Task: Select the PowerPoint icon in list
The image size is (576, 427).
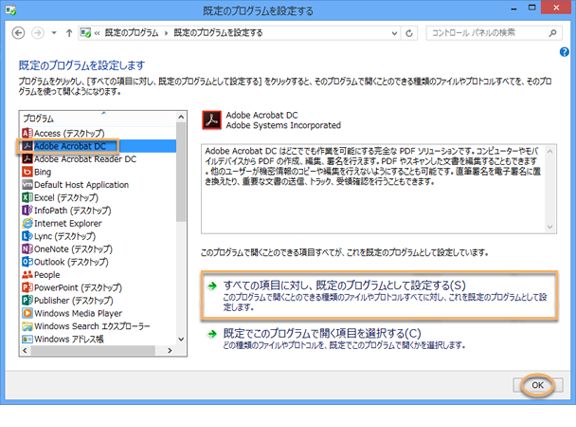Action: (x=27, y=287)
